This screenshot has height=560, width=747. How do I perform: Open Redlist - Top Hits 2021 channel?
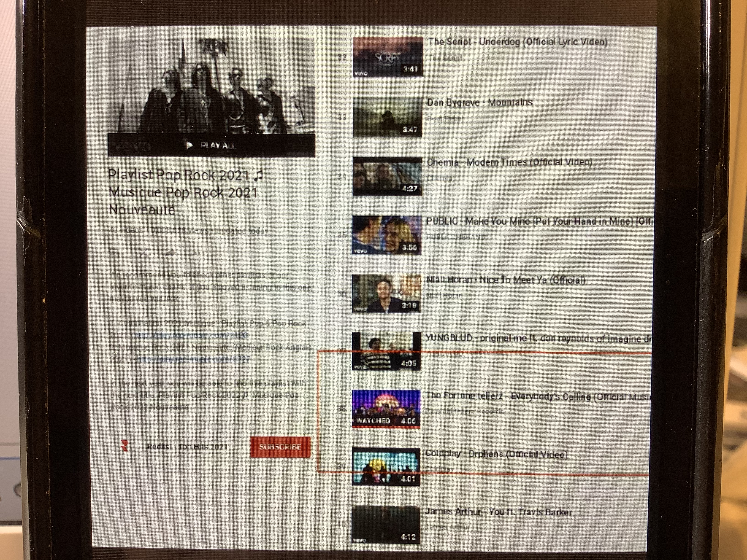pyautogui.click(x=187, y=447)
